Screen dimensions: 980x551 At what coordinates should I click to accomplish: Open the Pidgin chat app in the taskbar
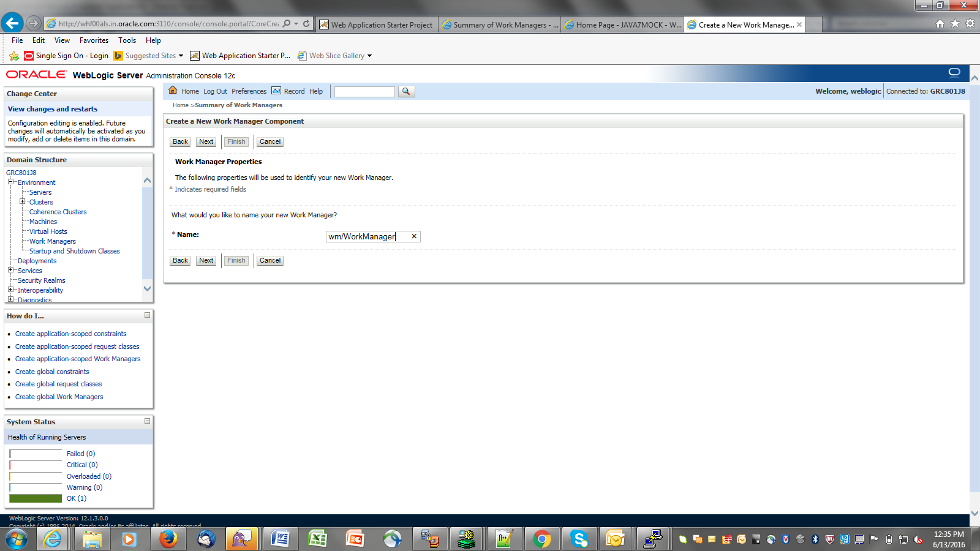point(242,539)
